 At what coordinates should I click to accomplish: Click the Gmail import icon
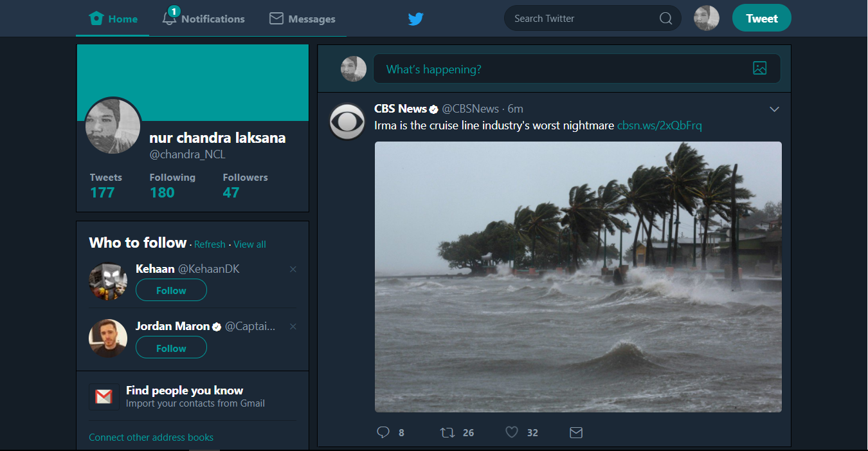104,396
